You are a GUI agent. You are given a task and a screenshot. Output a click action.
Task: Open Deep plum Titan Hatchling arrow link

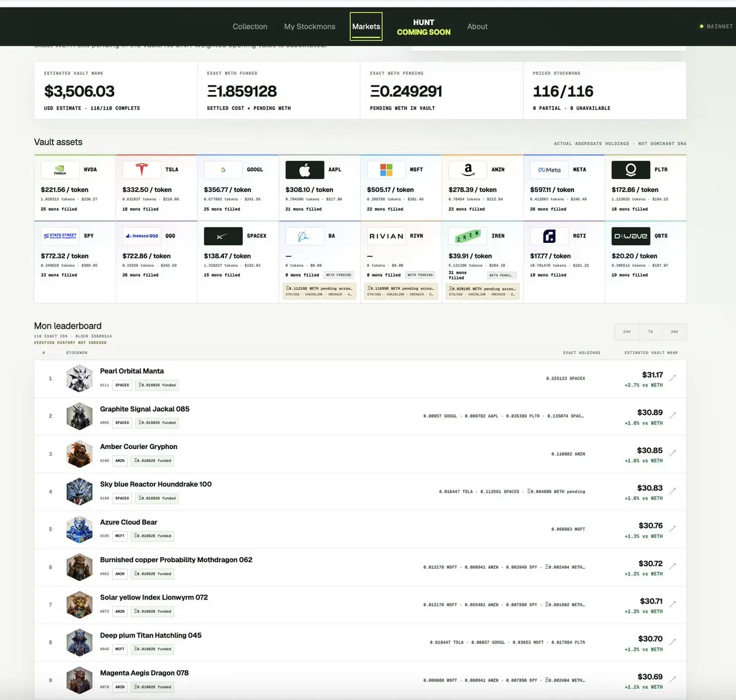(x=673, y=642)
